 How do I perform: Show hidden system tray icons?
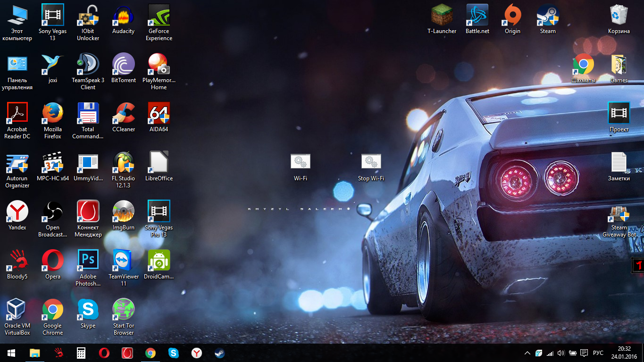coord(527,353)
